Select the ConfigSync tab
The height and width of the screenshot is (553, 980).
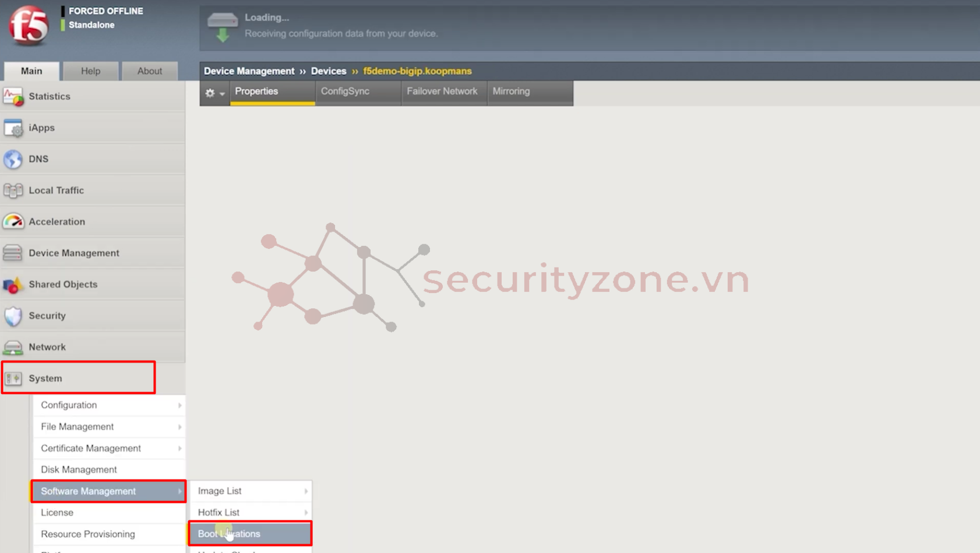(x=358, y=92)
